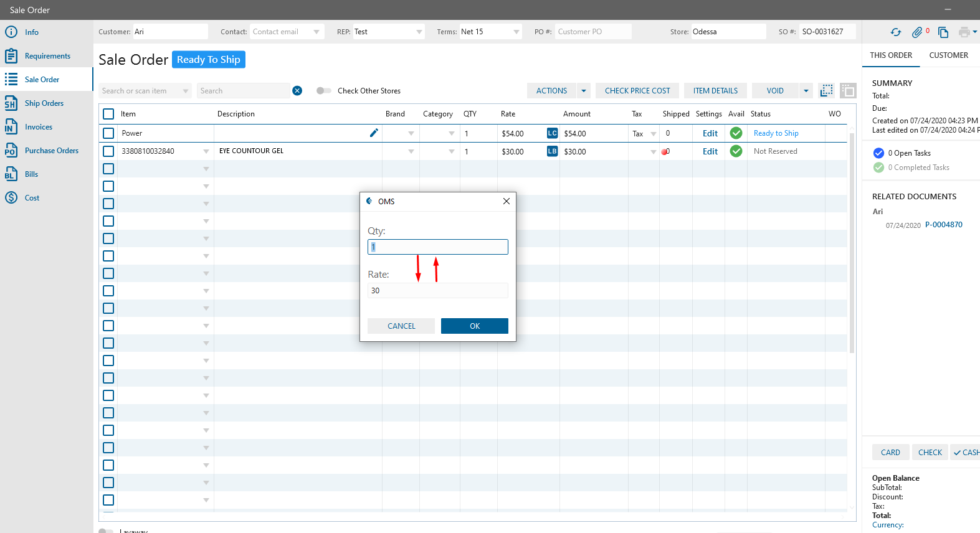Confirm the OMS dialog with OK

coord(475,326)
